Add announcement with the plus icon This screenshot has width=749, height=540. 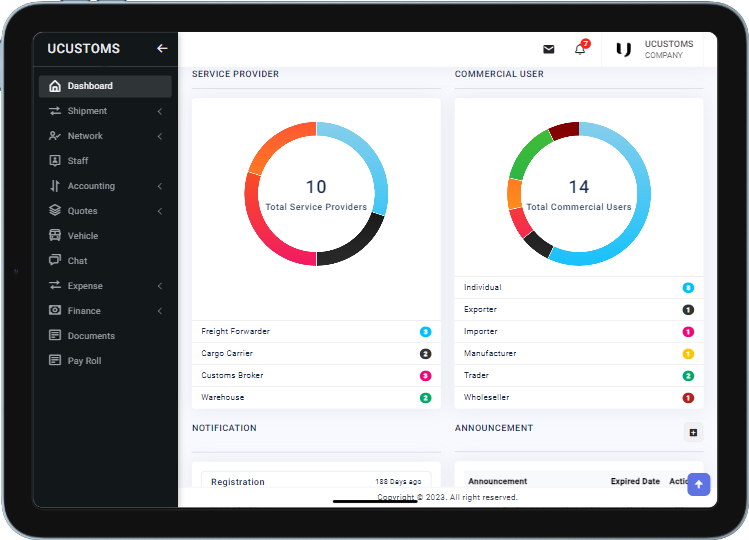692,432
